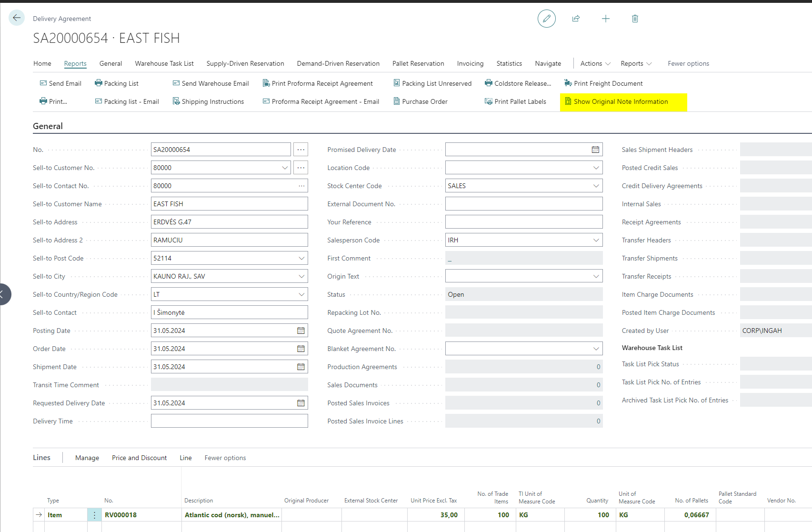Open Promised Delivery Date calendar icon
The image size is (812, 532).
(x=595, y=150)
